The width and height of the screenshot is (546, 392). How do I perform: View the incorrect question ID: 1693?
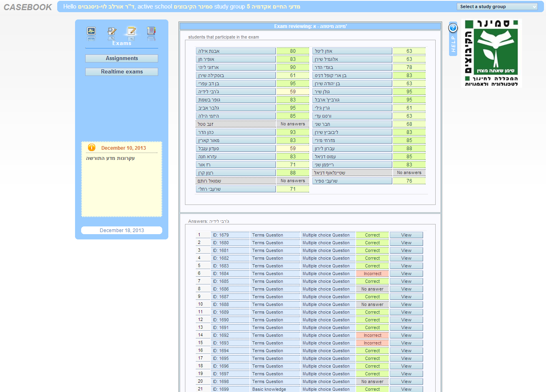pos(406,343)
